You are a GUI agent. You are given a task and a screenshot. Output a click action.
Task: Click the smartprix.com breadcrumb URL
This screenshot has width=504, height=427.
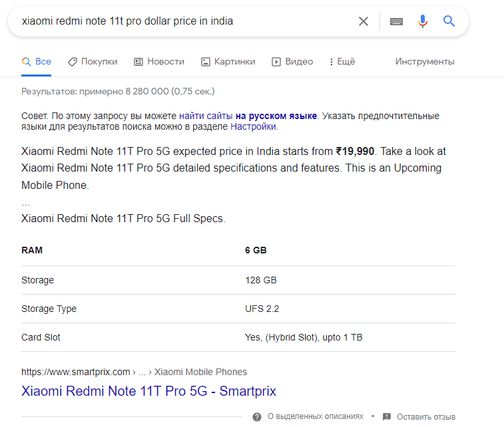[76, 372]
